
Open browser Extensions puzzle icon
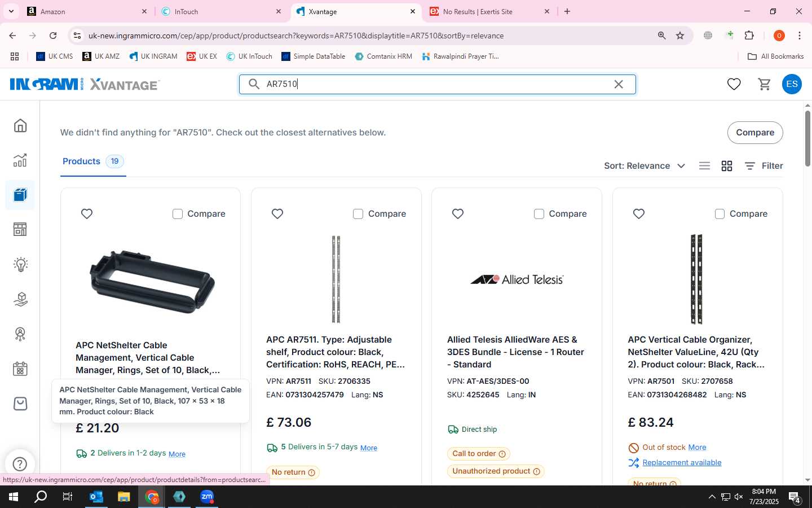pyautogui.click(x=749, y=36)
